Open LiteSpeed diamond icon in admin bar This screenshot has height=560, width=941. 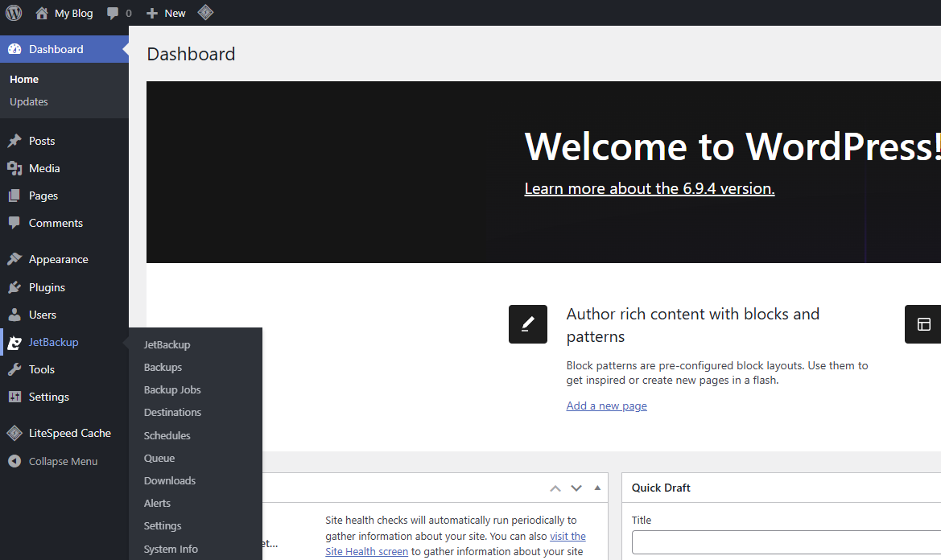pyautogui.click(x=205, y=13)
